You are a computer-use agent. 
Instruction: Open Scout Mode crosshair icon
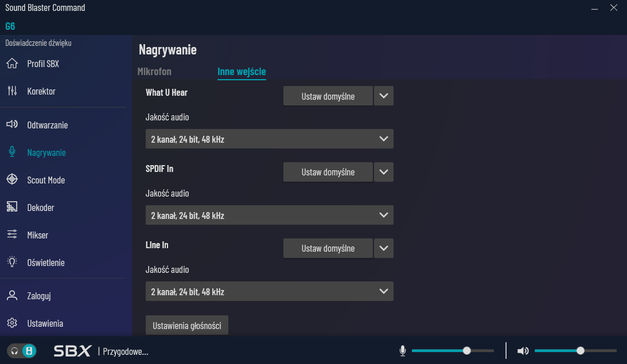12,179
